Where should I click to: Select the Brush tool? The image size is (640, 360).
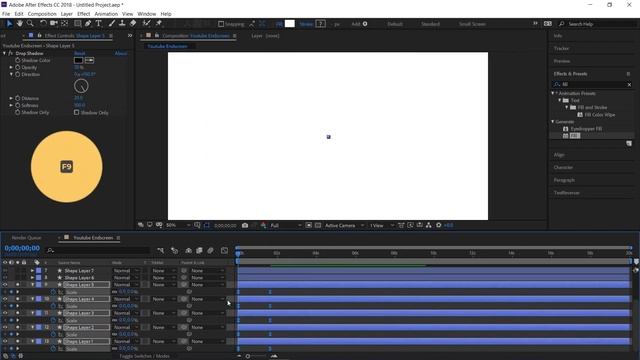click(111, 24)
